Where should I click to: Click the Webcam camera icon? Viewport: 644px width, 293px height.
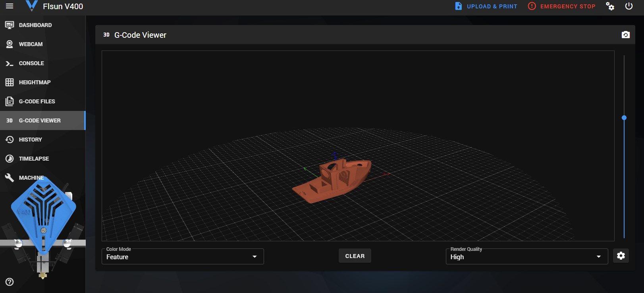[10, 44]
